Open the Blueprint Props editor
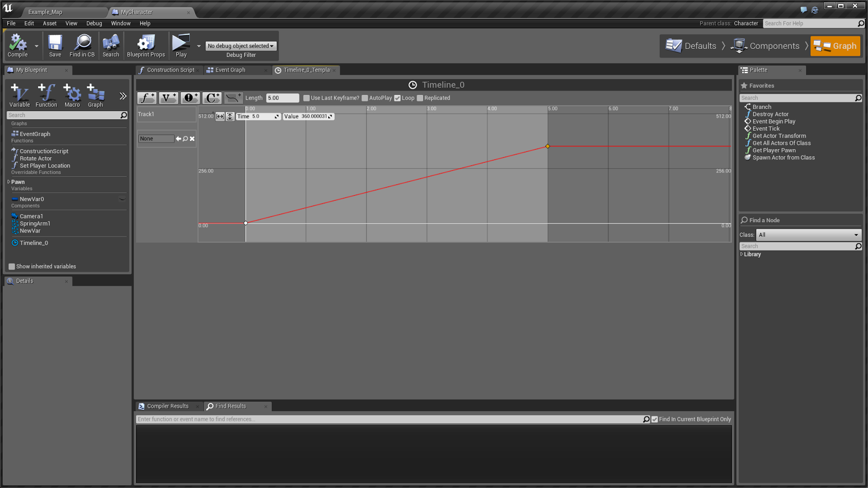Screen dimensions: 868x488 145,46
